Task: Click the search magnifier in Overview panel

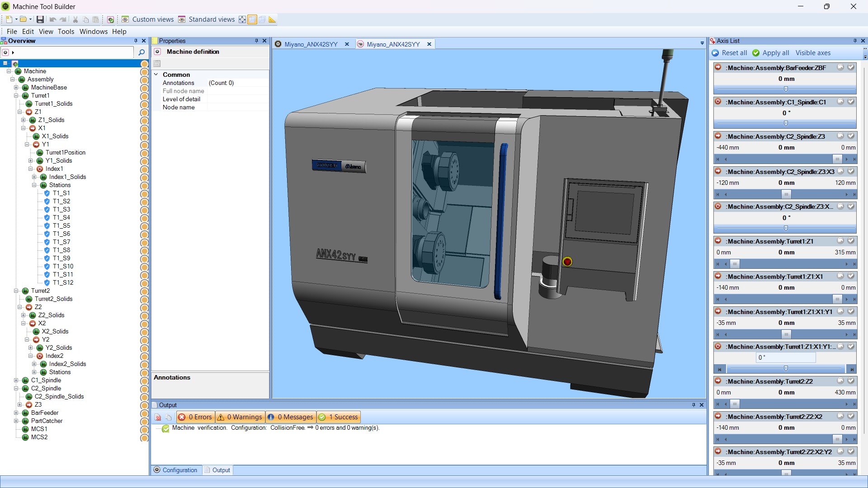Action: click(141, 52)
